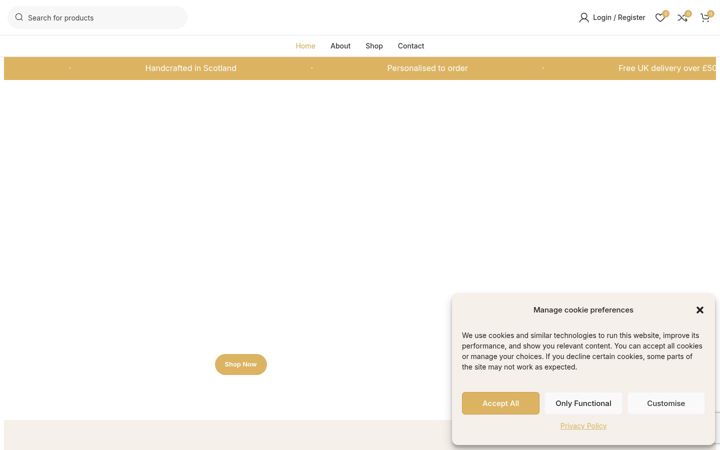Viewport: 720px width, 450px height.
Task: Open the Privacy Policy link
Action: 583,426
